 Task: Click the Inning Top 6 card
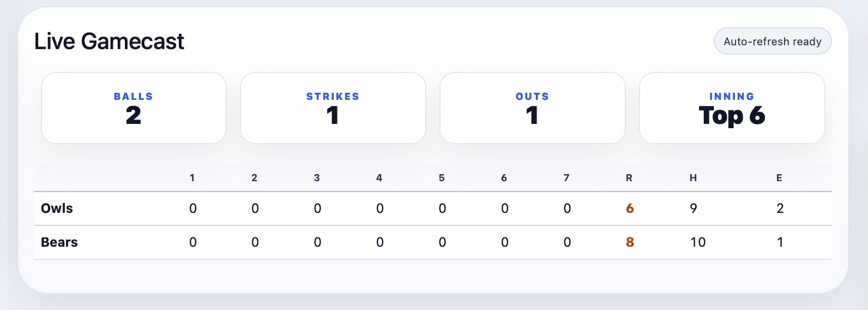tap(732, 108)
